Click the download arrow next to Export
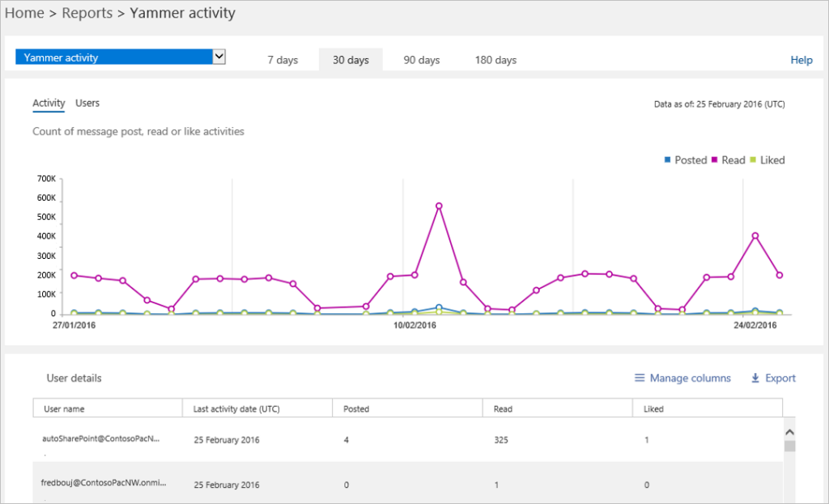Screen dimensions: 829x504 [x=755, y=378]
